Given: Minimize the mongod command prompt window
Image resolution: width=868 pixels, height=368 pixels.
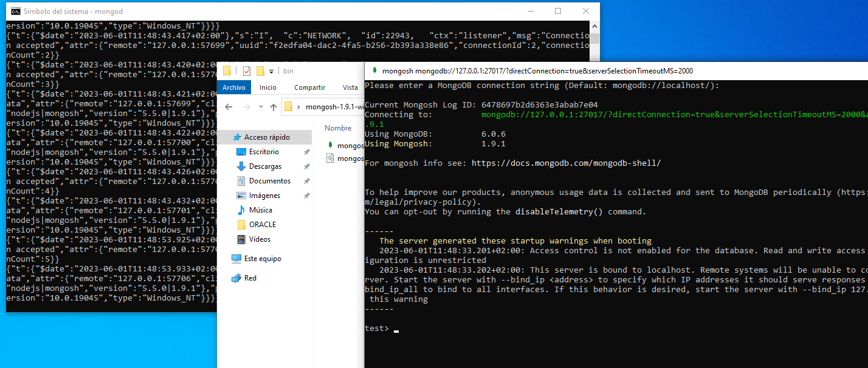Looking at the screenshot, I should pos(531,11).
